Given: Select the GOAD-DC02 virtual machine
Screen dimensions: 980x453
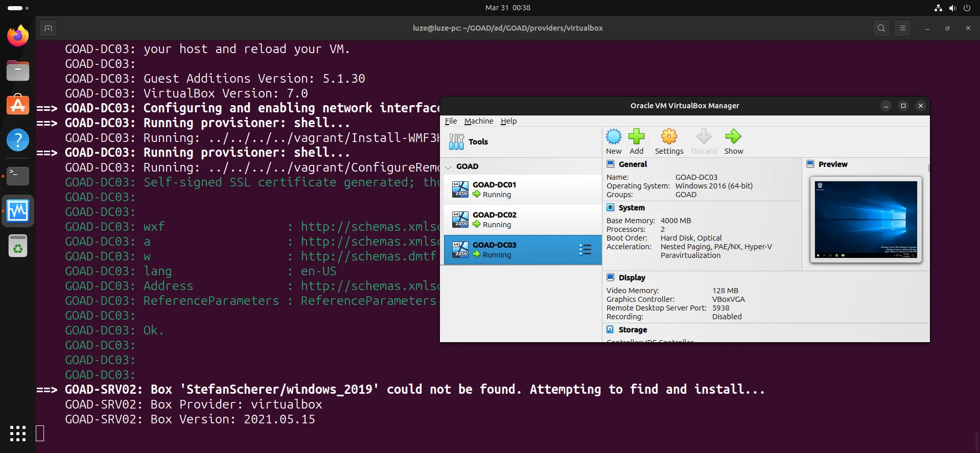Looking at the screenshot, I should 522,220.
